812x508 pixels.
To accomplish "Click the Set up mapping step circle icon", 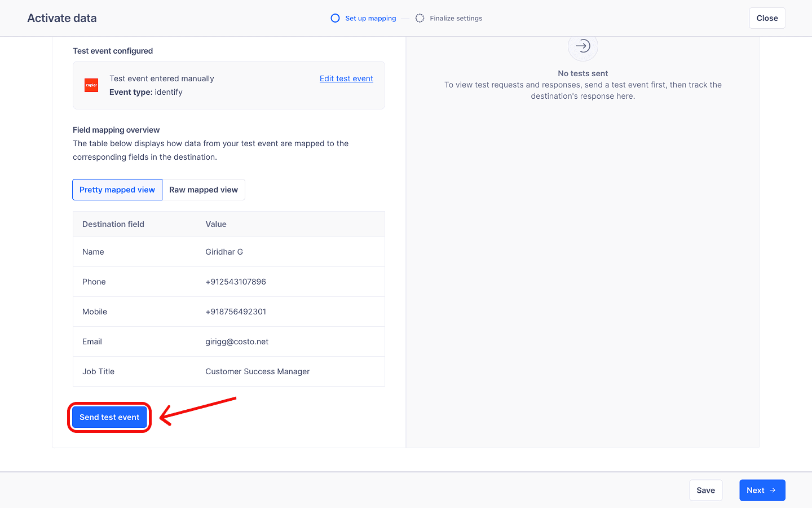I will pos(335,18).
